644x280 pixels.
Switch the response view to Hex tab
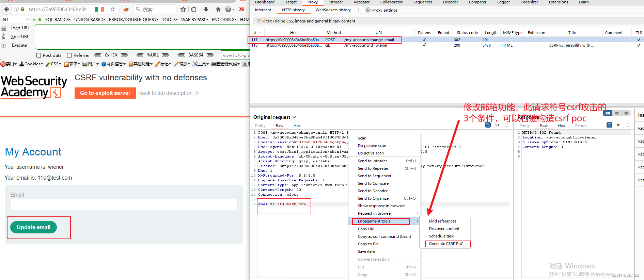[561, 126]
